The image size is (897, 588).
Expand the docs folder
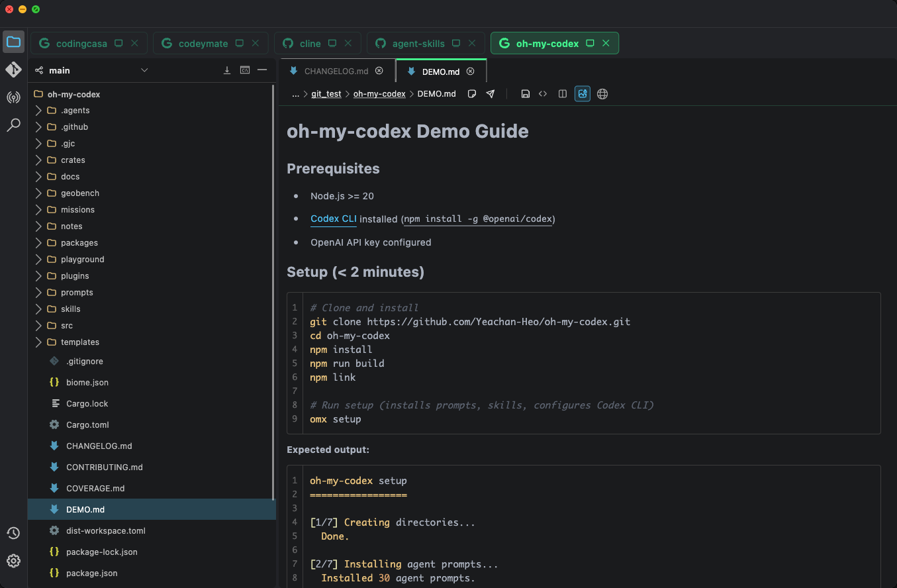click(38, 177)
